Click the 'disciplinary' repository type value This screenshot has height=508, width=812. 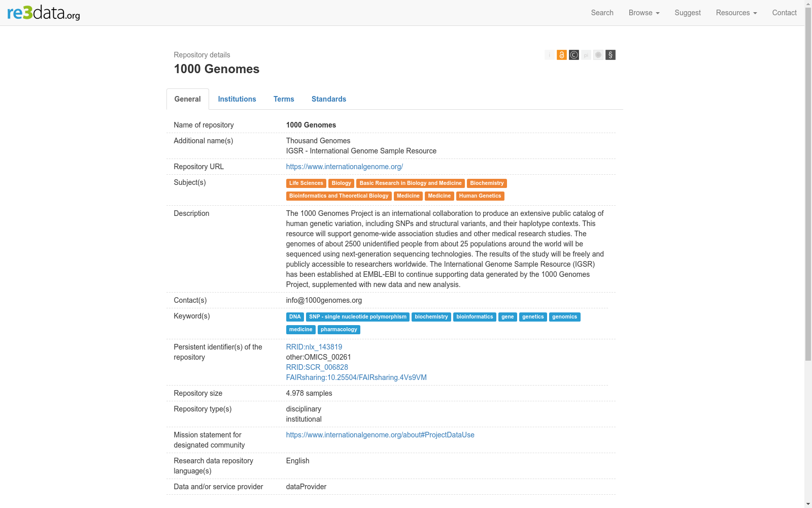pos(303,409)
